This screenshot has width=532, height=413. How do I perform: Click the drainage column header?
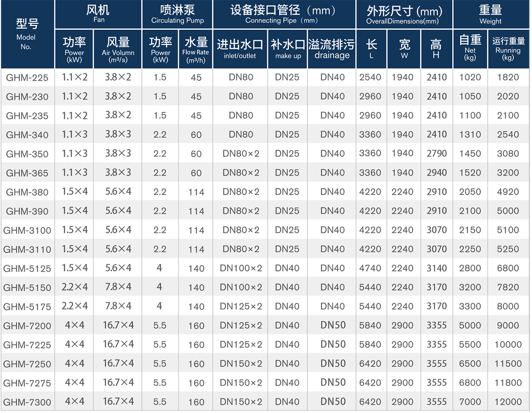click(x=332, y=49)
